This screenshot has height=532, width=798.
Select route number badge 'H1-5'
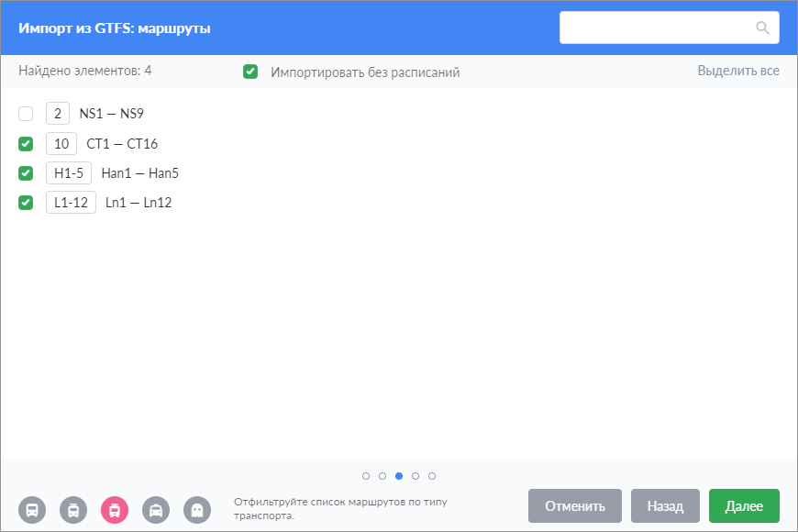click(x=69, y=173)
